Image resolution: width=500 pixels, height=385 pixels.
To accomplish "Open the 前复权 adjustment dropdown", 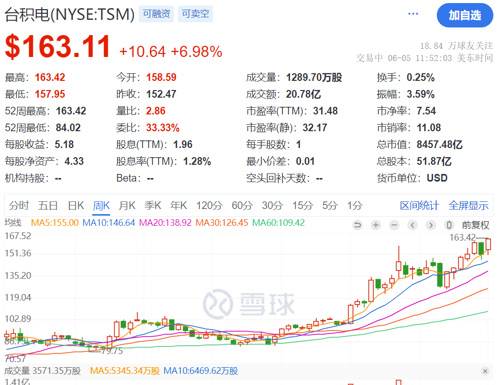I will tap(475, 225).
